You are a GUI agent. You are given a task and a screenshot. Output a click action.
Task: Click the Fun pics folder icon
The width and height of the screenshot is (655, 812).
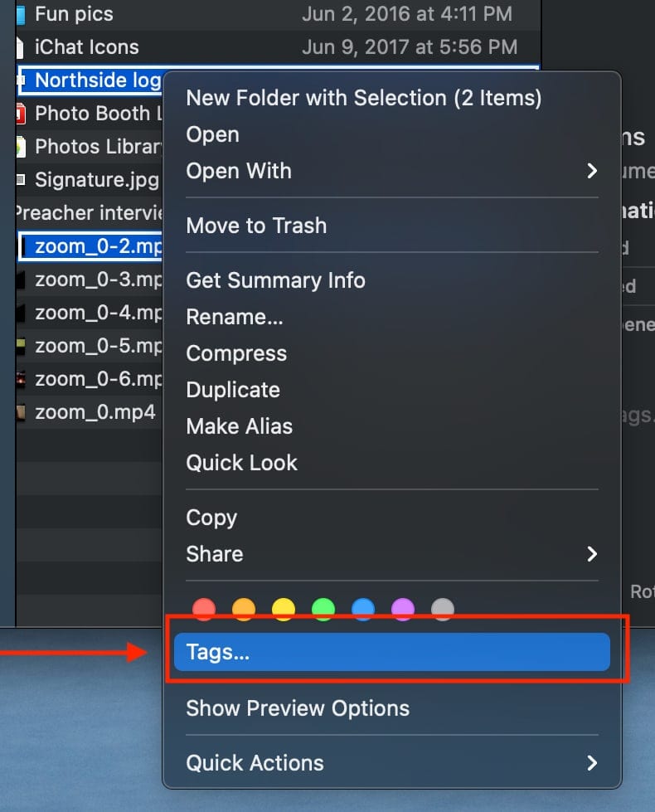[20, 14]
